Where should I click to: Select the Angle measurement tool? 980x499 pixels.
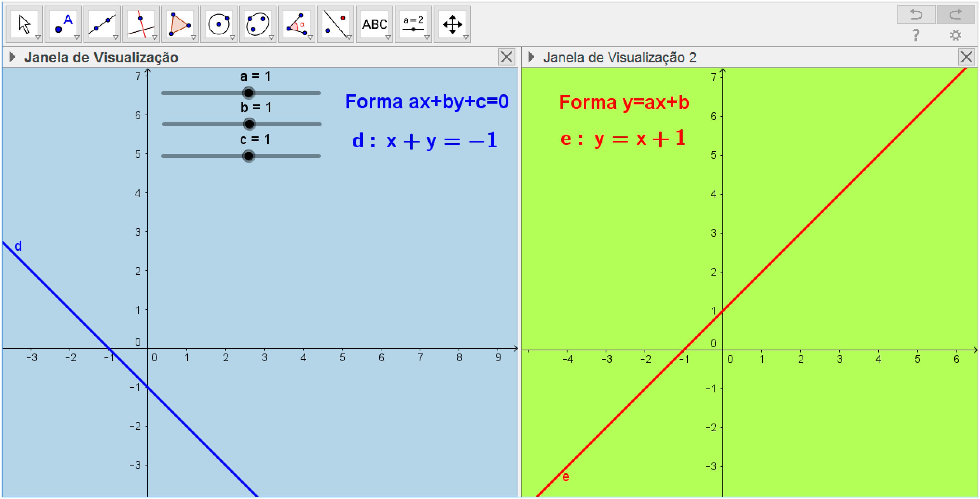[x=296, y=24]
